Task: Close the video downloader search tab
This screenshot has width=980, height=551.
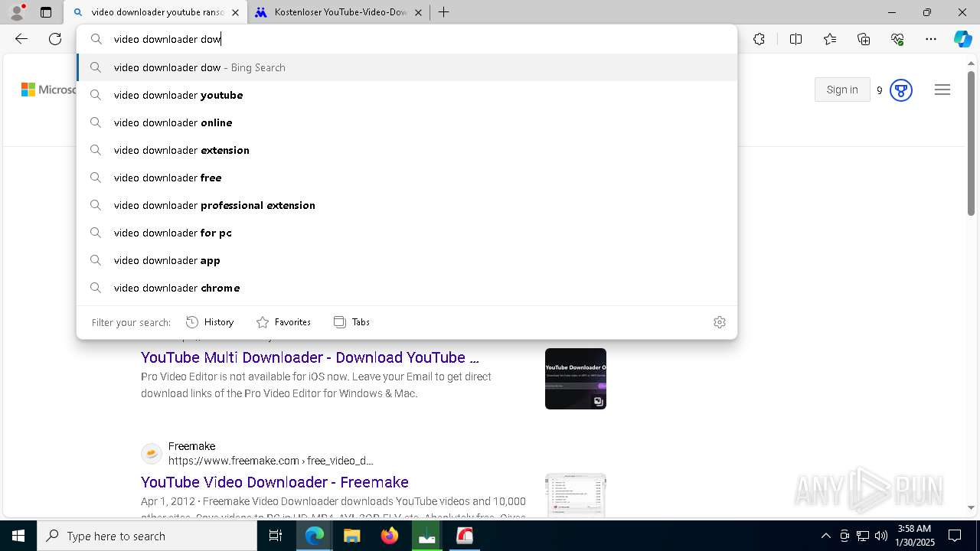Action: pos(235,12)
